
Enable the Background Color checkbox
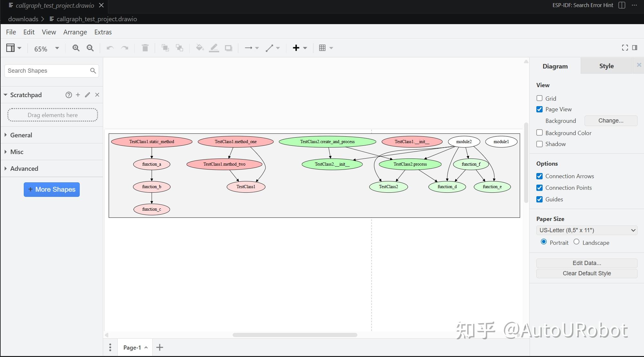[540, 133]
